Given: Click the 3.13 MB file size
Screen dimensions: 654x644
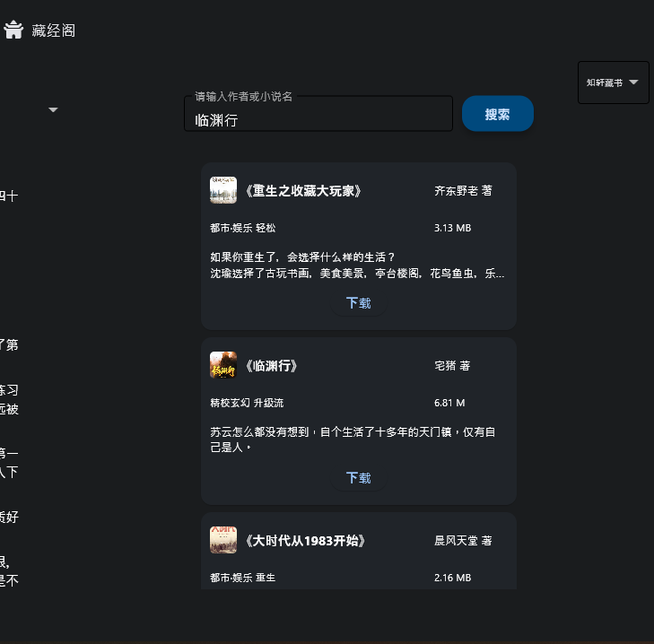Looking at the screenshot, I should point(452,228).
